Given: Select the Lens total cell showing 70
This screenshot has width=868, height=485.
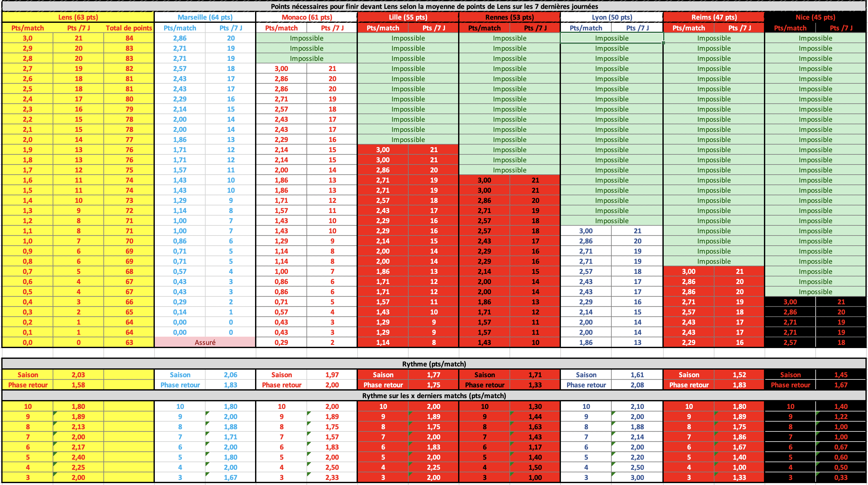Looking at the screenshot, I should (x=129, y=241).
